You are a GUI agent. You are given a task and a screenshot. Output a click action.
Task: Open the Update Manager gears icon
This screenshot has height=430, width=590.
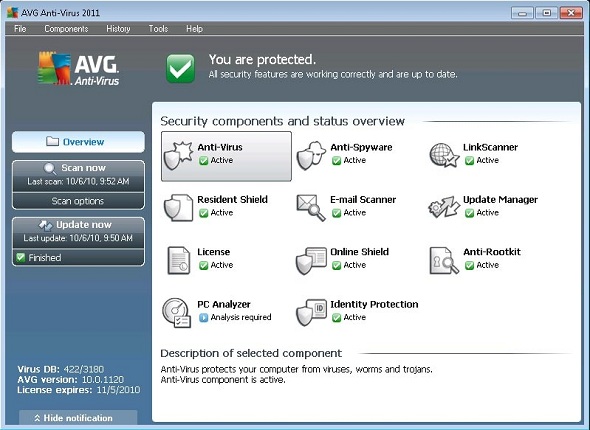[444, 207]
